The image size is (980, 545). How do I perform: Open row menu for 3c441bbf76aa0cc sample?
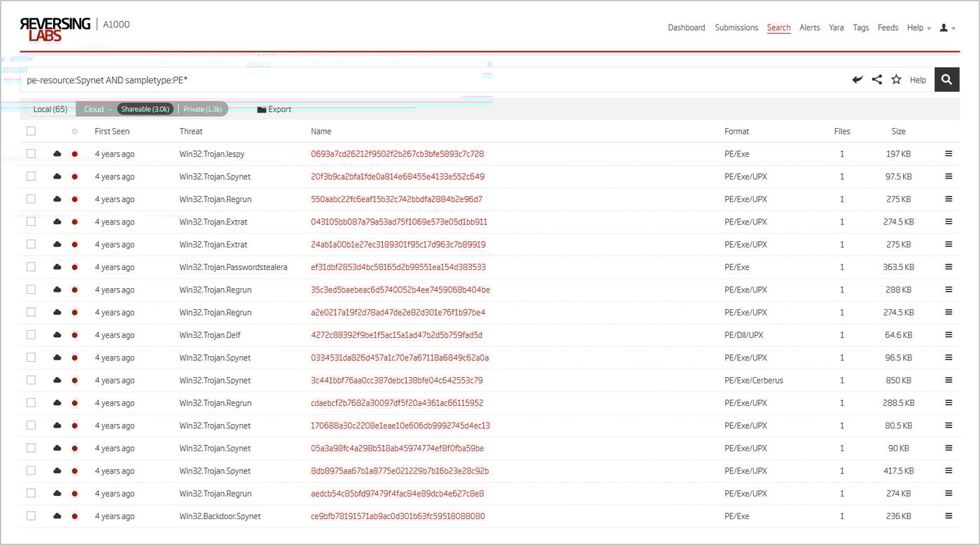tap(948, 380)
